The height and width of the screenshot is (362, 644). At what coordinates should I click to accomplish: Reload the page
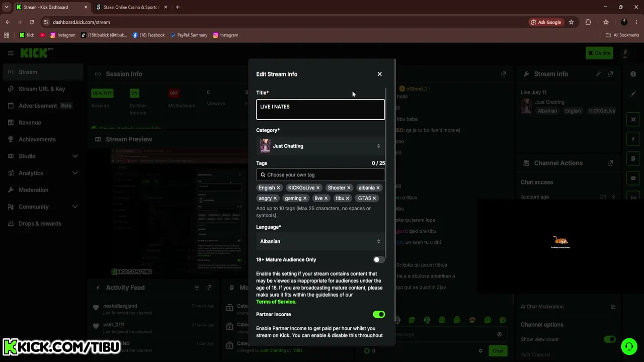32,22
